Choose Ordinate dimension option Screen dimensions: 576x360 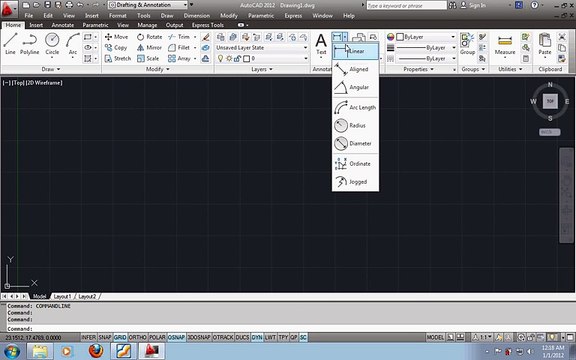tap(355, 163)
